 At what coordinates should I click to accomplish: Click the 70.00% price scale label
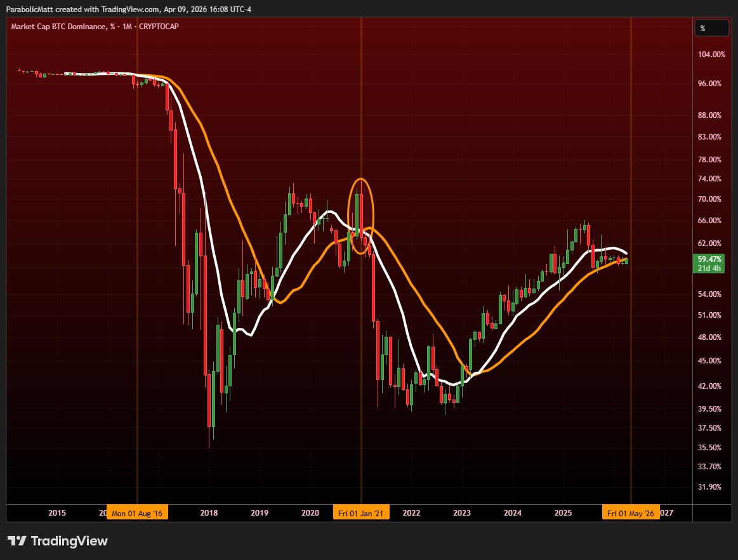tap(709, 199)
